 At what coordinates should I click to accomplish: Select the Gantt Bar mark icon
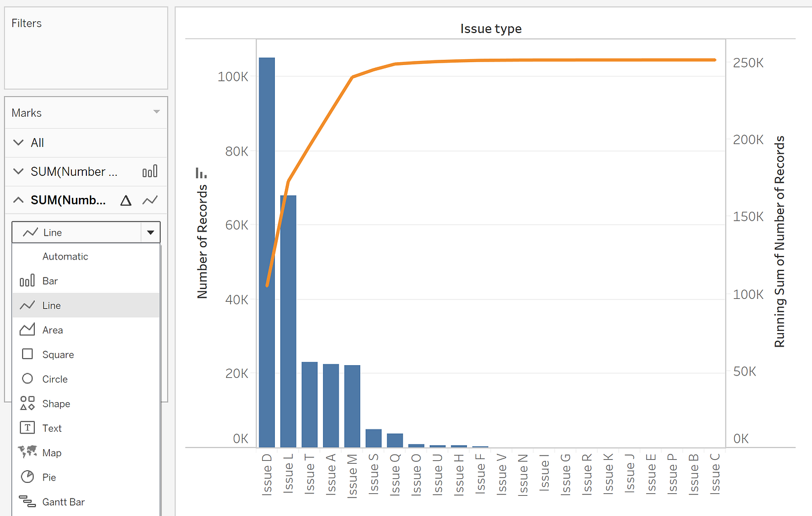pyautogui.click(x=27, y=501)
